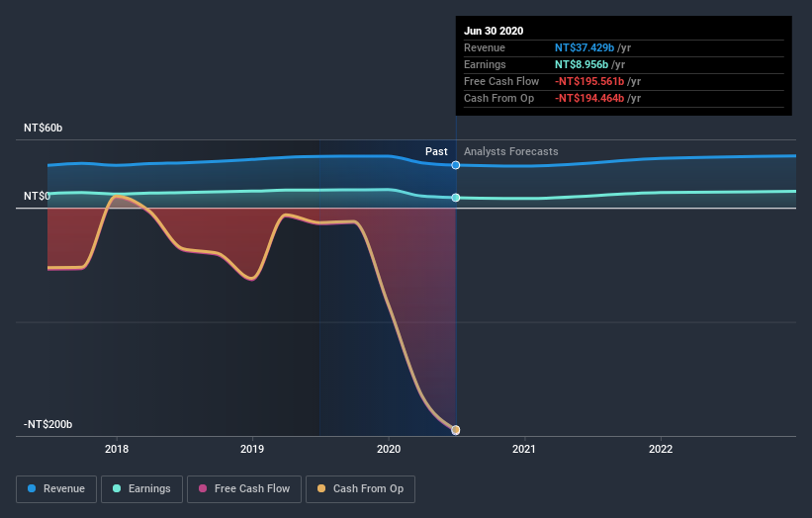Screen dimensions: 812x518
Task: Click the Jun 30 2020 tooltip header
Action: 494,31
